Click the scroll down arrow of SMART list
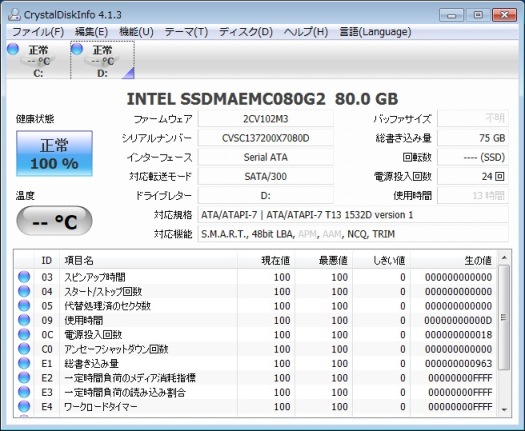Screen dimensions: 525x431 [x=504, y=409]
